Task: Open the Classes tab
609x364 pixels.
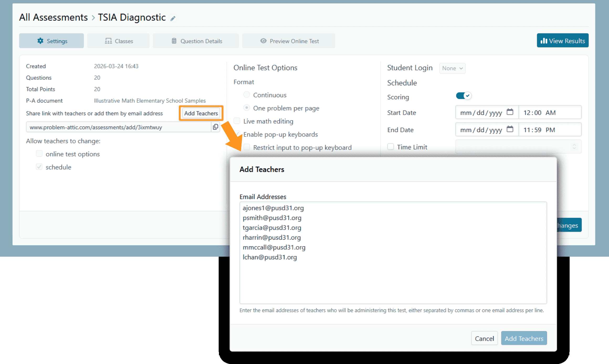Action: pos(118,41)
